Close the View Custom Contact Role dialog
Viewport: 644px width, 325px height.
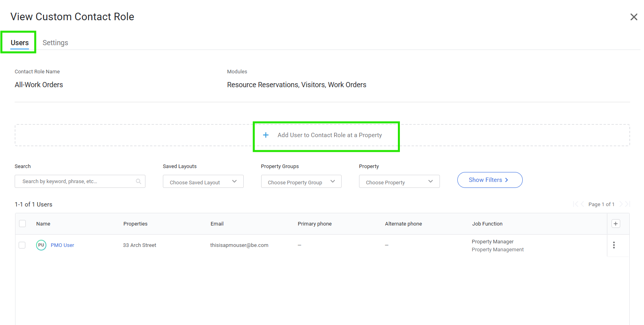(634, 17)
